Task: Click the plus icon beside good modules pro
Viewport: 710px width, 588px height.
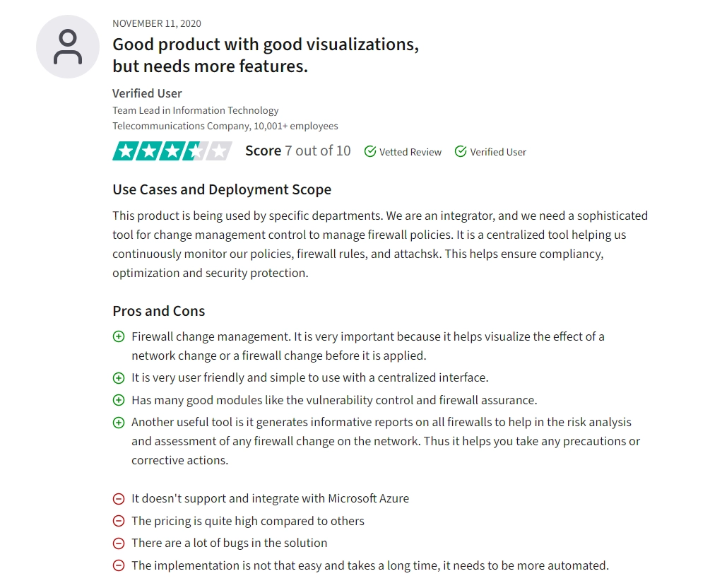Action: (x=119, y=401)
